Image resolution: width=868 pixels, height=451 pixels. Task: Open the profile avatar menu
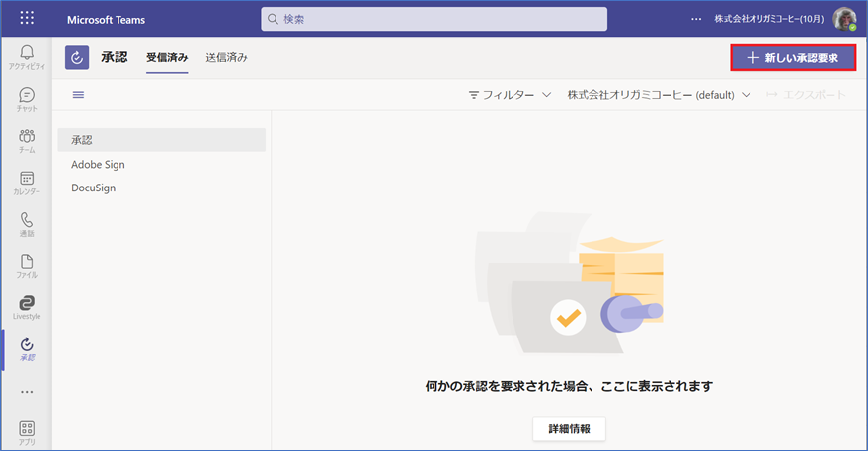click(844, 19)
